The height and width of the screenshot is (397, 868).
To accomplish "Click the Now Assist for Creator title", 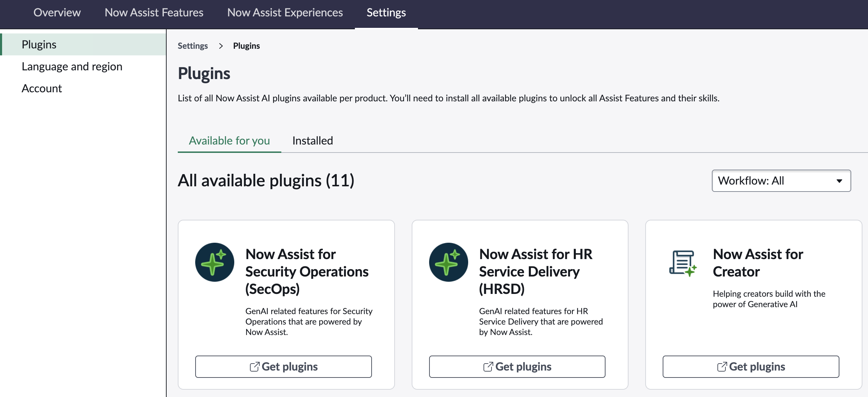I will (x=758, y=263).
